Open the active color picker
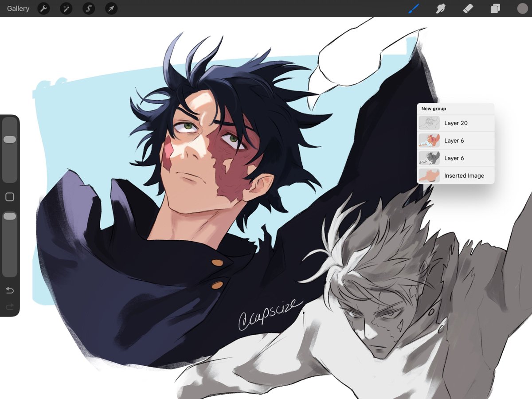 [522, 8]
